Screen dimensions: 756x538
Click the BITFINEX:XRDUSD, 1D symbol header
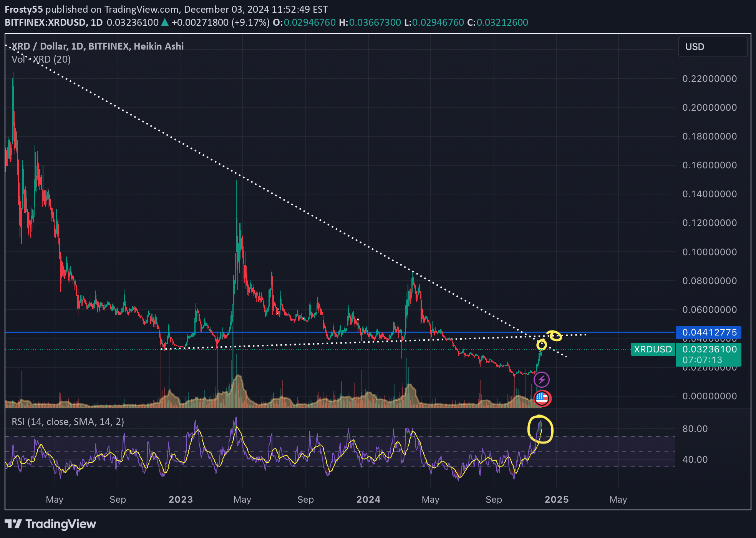tap(54, 22)
